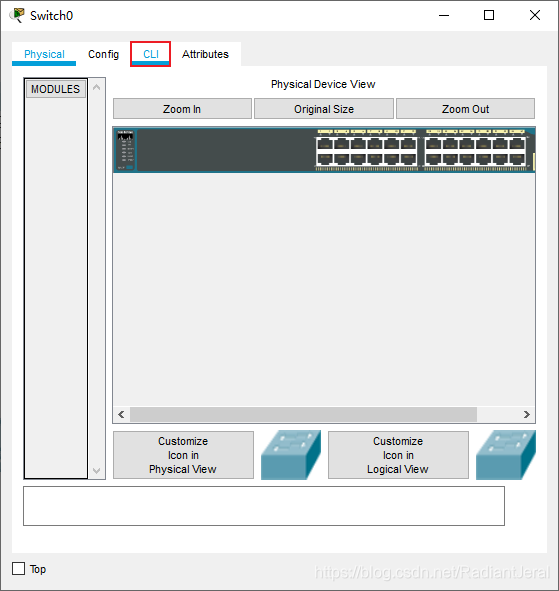Open the Config tab
559x591 pixels.
(103, 54)
